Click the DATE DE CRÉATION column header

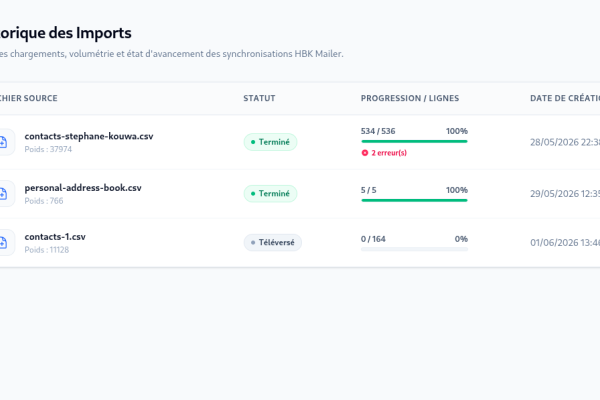coord(565,98)
